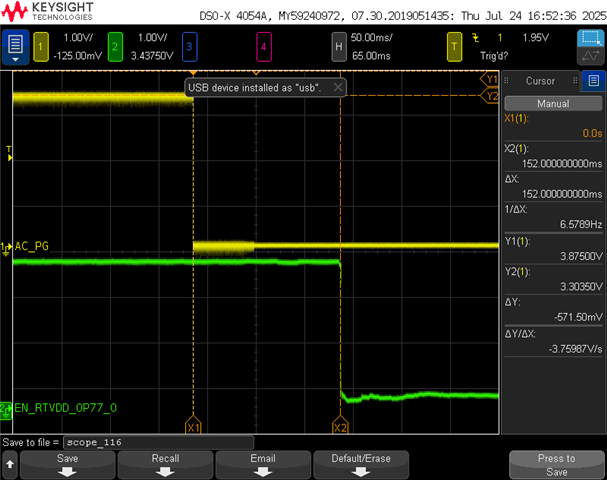Select the Y1(1) 3.87500V field
Image resolution: width=607 pixels, height=480 pixels.
pyautogui.click(x=553, y=249)
